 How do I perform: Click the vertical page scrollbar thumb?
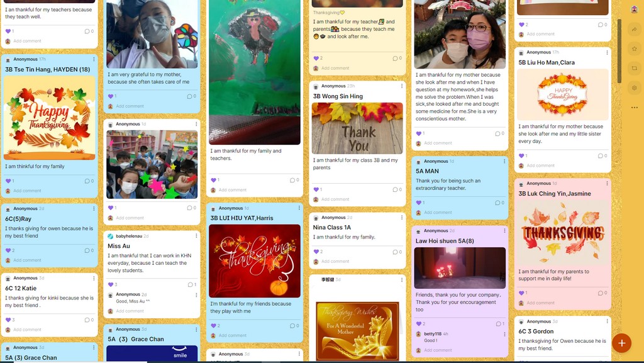tap(619, 51)
